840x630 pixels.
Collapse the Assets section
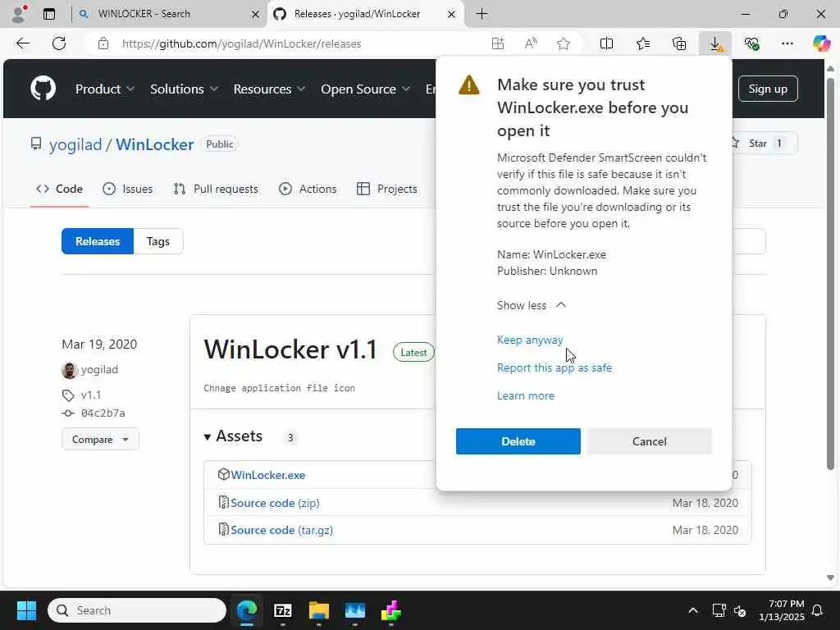(x=234, y=436)
